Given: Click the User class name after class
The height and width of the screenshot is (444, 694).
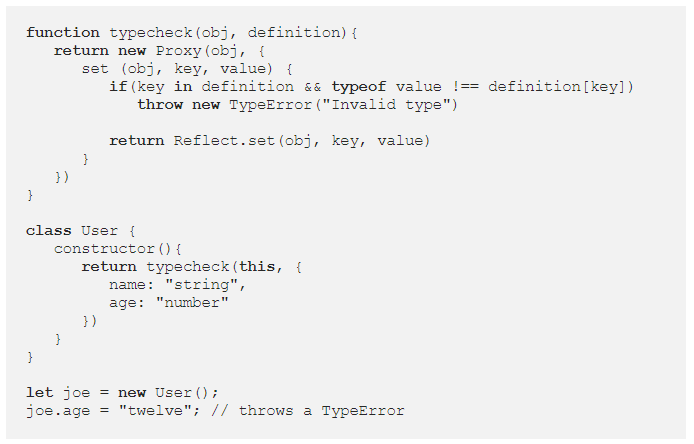Looking at the screenshot, I should [x=100, y=231].
